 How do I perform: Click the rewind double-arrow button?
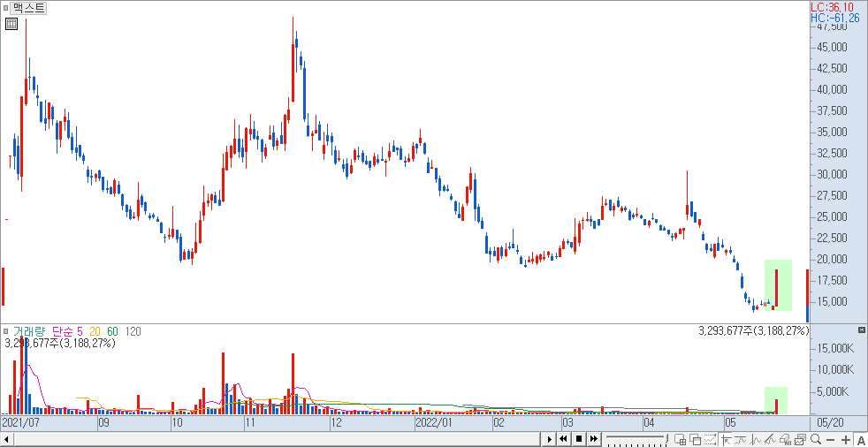pyautogui.click(x=564, y=439)
